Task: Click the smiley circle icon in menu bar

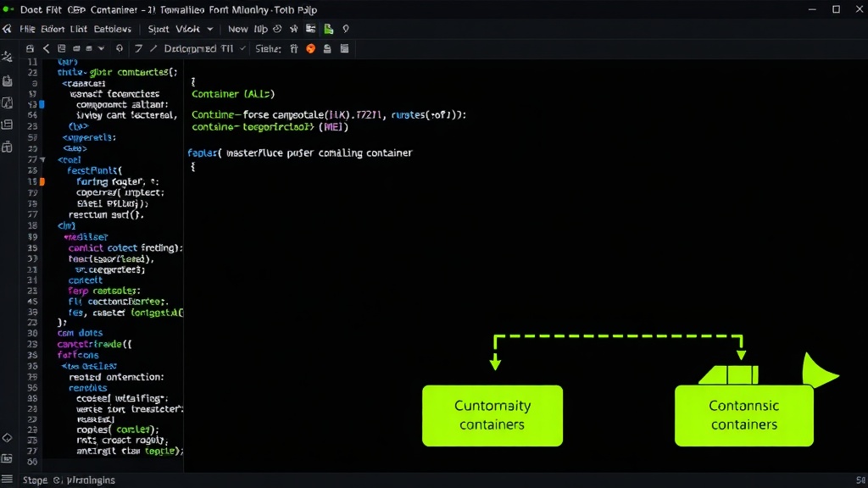Action: pyautogui.click(x=277, y=29)
